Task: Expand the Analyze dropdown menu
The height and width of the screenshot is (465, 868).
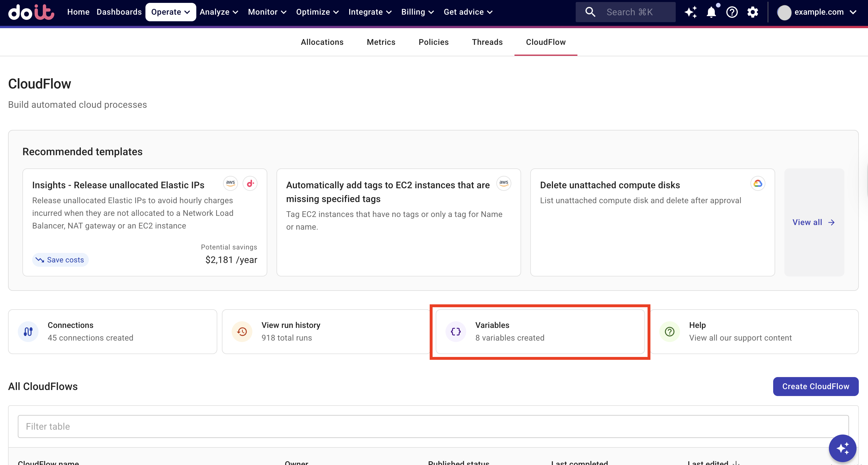Action: (x=219, y=12)
